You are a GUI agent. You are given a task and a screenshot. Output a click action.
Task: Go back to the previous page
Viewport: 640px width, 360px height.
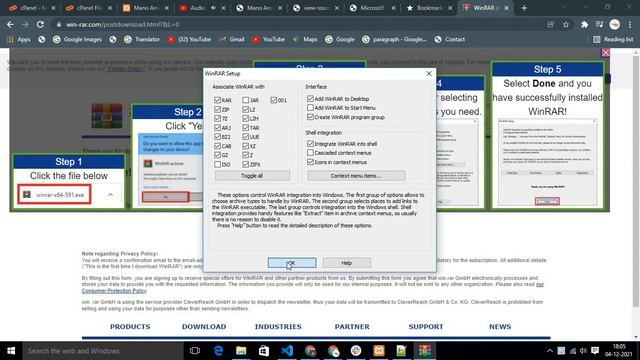10,24
